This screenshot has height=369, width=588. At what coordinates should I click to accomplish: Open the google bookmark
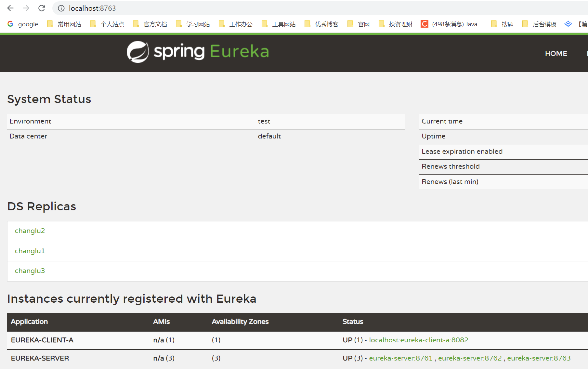[23, 24]
